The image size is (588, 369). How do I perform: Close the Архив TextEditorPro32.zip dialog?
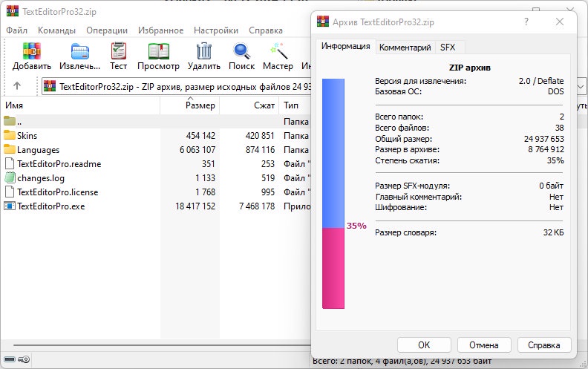click(560, 22)
